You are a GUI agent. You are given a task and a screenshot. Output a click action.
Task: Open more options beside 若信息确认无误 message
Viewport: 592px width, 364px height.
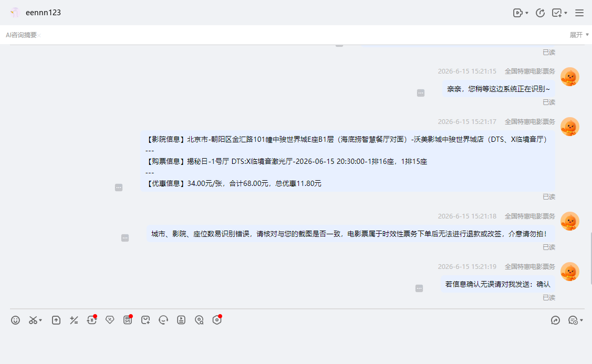tap(419, 288)
